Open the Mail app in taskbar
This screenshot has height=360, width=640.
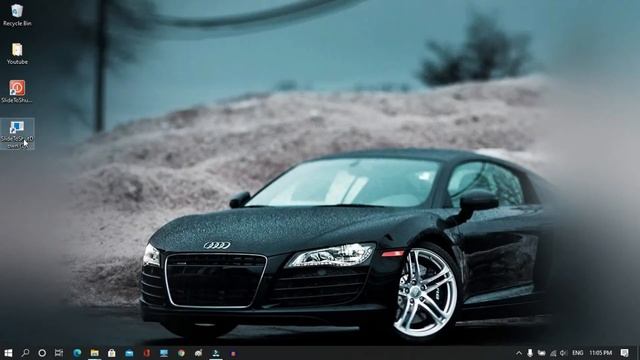click(129, 353)
